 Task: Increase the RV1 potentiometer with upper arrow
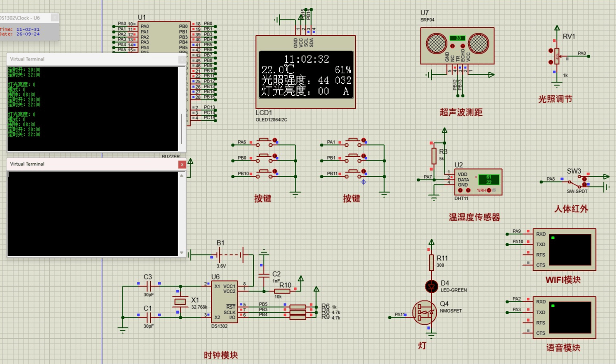[x=551, y=51]
